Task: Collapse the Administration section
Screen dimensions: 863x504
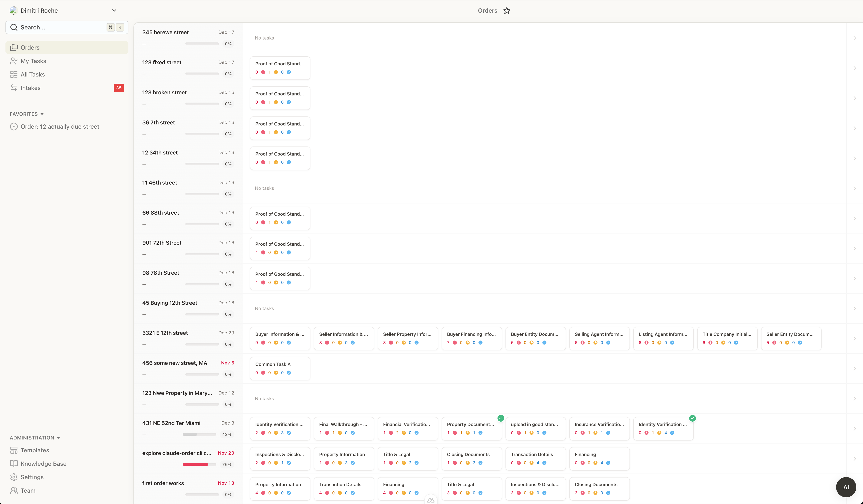Action: coord(58,438)
